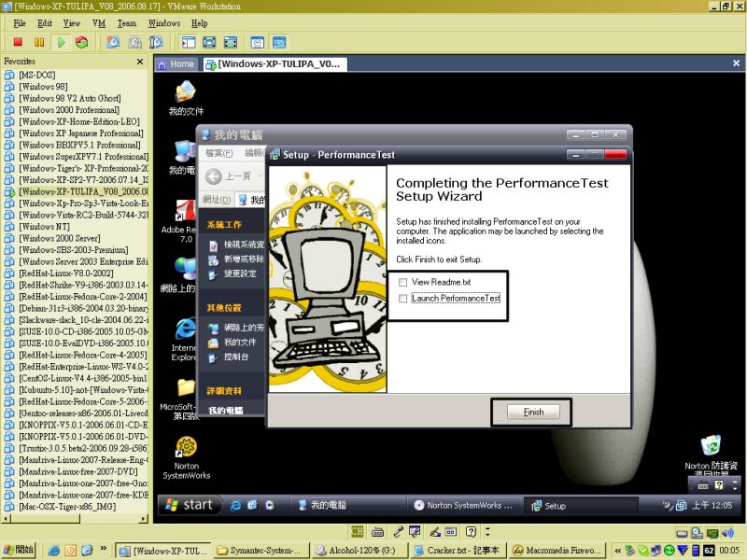Select the 網路上的芳鄰 desktop icon in the guest
This screenshot has width=747, height=560.
click(179, 275)
